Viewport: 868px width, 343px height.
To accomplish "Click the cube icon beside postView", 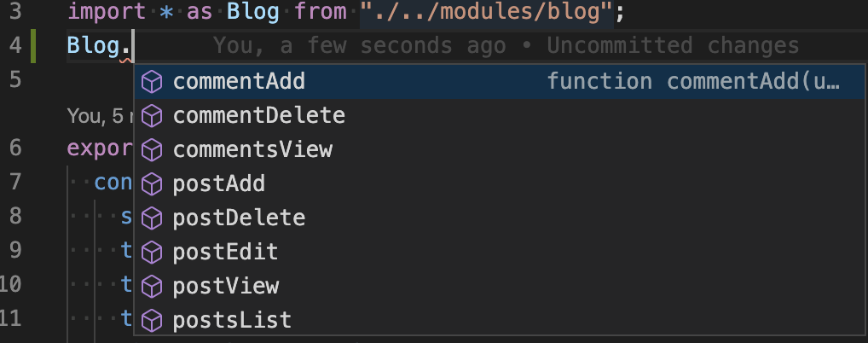I will [x=152, y=287].
